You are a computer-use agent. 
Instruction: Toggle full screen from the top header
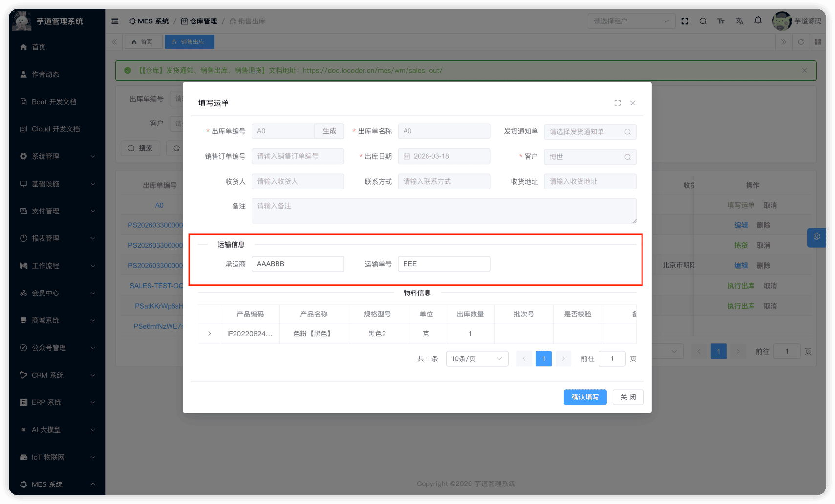coord(685,21)
